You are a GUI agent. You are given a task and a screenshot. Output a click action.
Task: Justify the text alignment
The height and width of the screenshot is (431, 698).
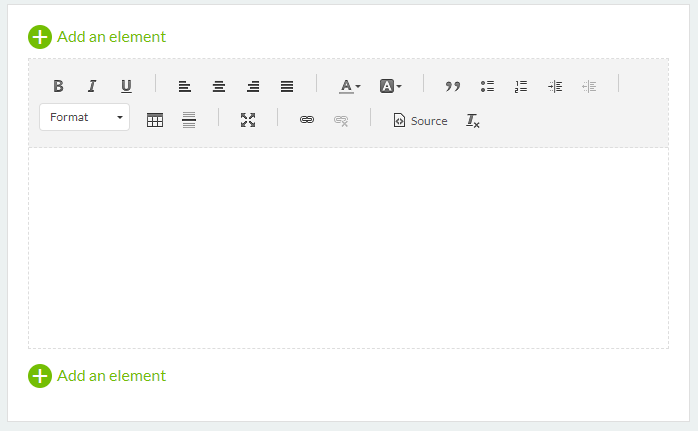coord(287,86)
